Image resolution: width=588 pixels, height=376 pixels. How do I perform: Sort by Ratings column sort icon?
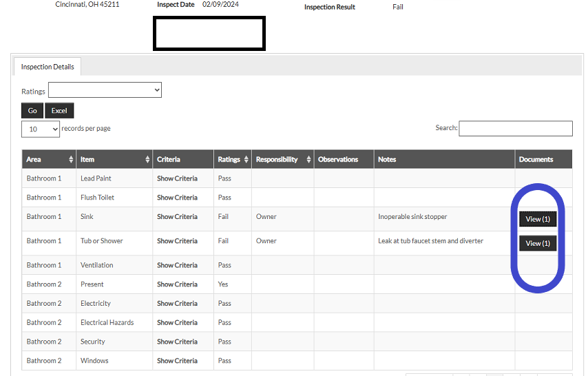click(246, 160)
